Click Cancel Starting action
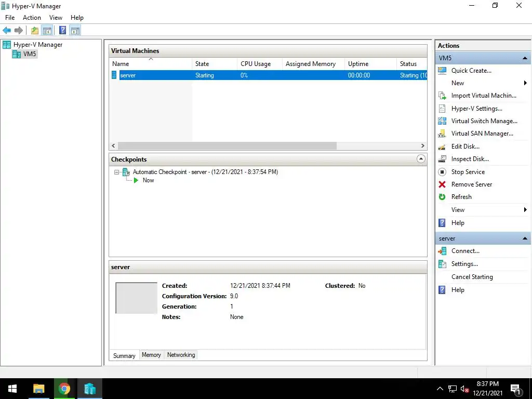The height and width of the screenshot is (399, 532). coord(472,277)
